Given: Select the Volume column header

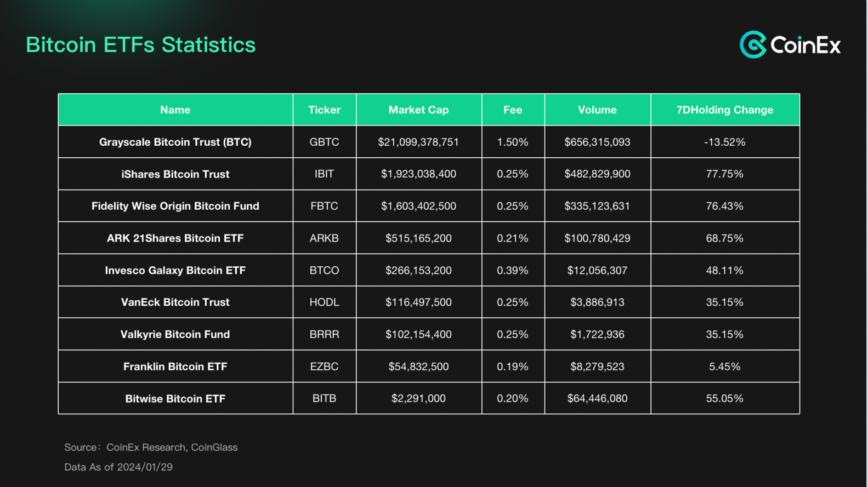Looking at the screenshot, I should (597, 110).
